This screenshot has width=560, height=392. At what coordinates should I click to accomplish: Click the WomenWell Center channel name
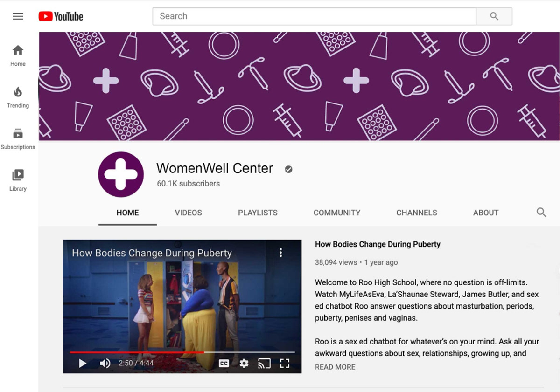tap(215, 168)
